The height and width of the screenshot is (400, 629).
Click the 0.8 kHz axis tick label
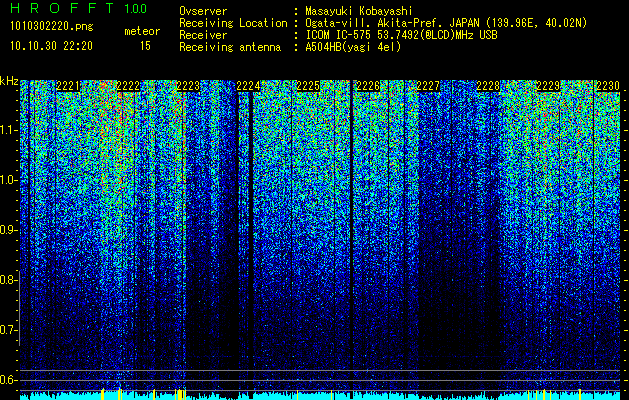(x=8, y=280)
